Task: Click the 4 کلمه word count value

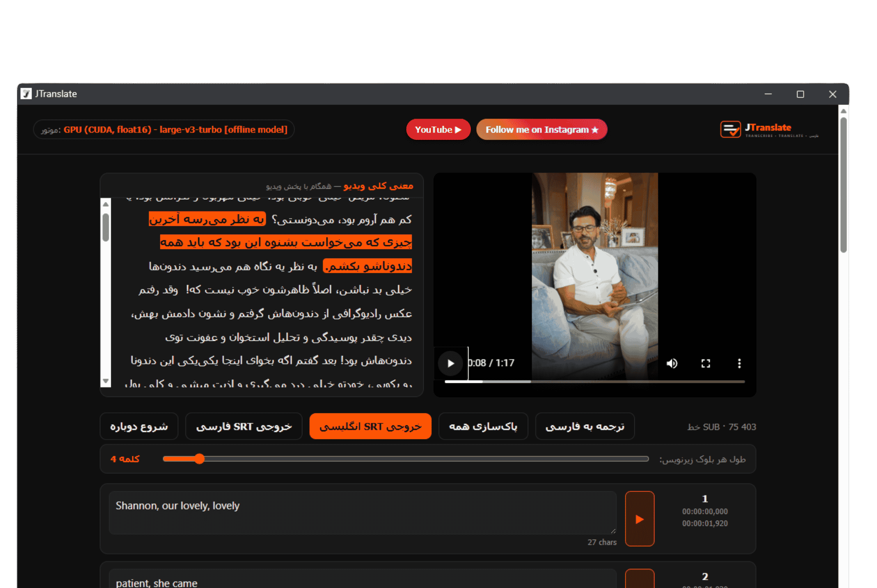Action: [125, 459]
